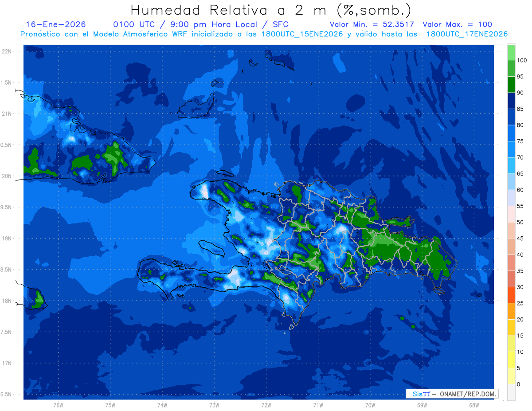The width and height of the screenshot is (532, 411).
Task: Click the legend value '0'
Action: click(519, 384)
